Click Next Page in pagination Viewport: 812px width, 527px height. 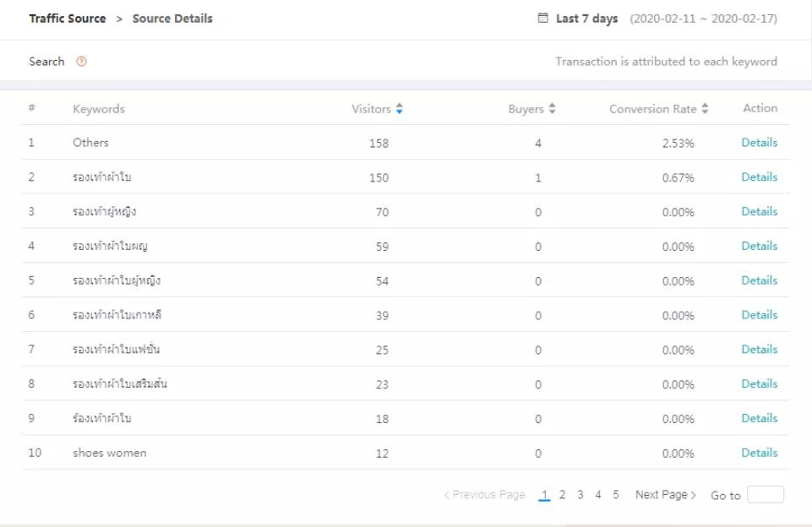tap(666, 495)
